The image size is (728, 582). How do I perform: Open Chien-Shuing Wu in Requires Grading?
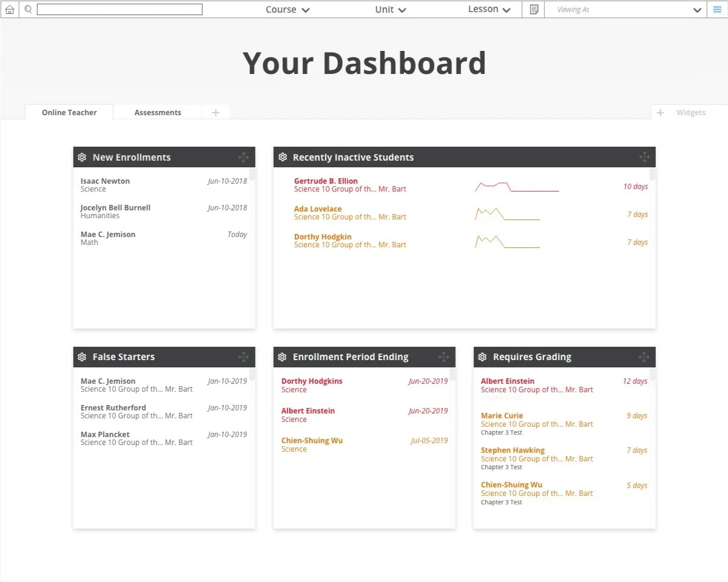pyautogui.click(x=564, y=493)
